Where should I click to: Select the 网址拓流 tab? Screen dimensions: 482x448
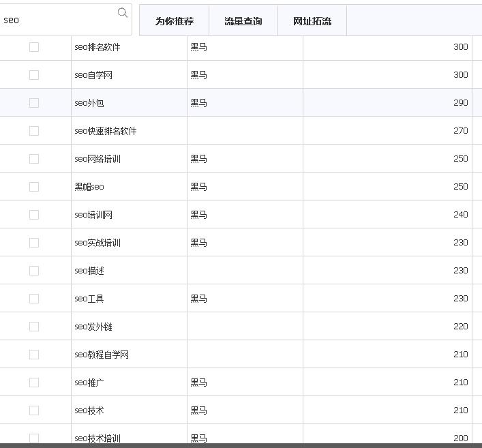[312, 21]
